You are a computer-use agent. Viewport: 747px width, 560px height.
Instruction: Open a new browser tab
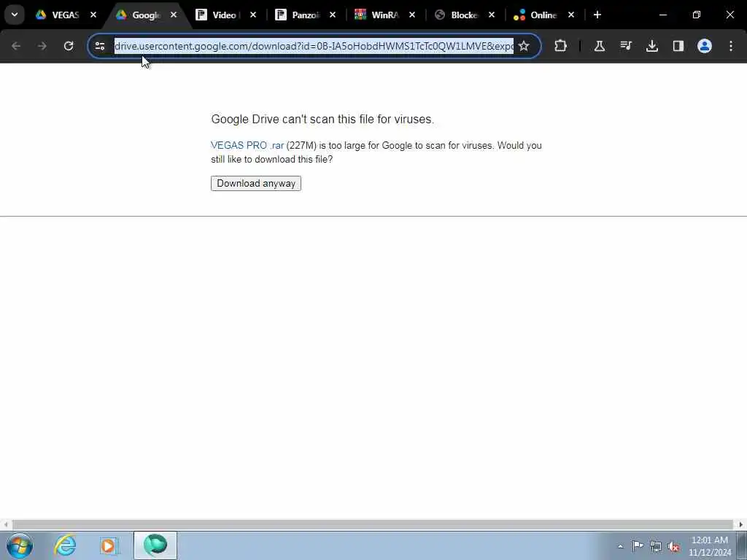(597, 15)
